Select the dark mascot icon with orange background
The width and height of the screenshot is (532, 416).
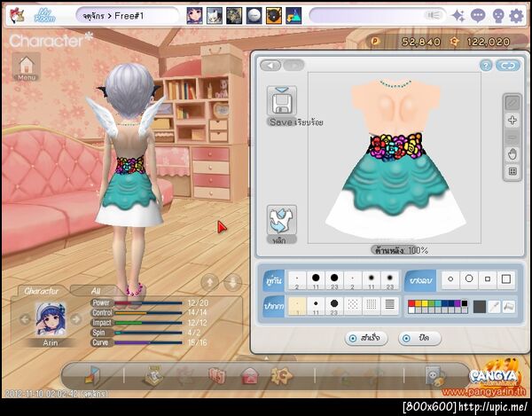tap(273, 16)
